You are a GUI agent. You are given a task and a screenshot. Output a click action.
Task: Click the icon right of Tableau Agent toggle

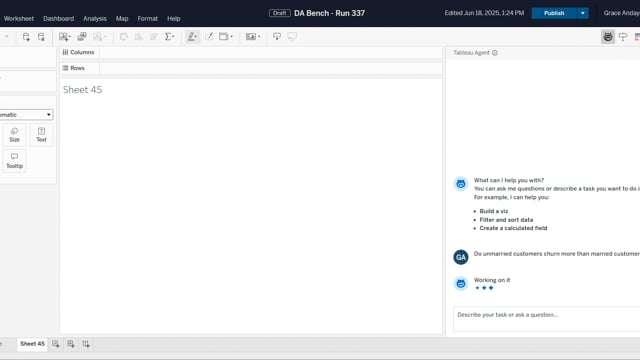pyautogui.click(x=623, y=37)
